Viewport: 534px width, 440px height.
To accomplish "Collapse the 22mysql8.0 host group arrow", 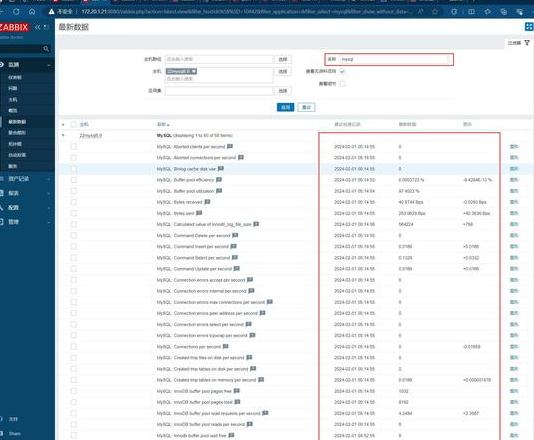I will click(63, 136).
